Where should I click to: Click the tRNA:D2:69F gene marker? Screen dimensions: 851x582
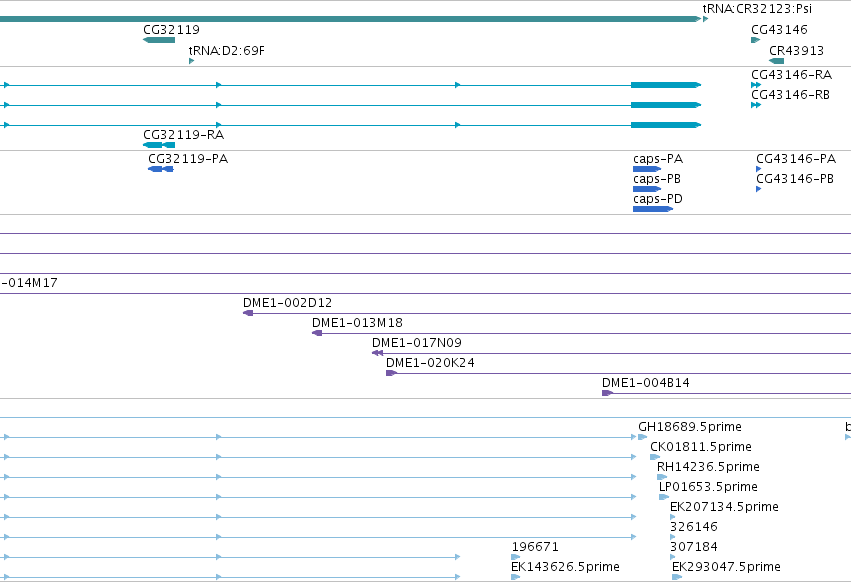[191, 61]
